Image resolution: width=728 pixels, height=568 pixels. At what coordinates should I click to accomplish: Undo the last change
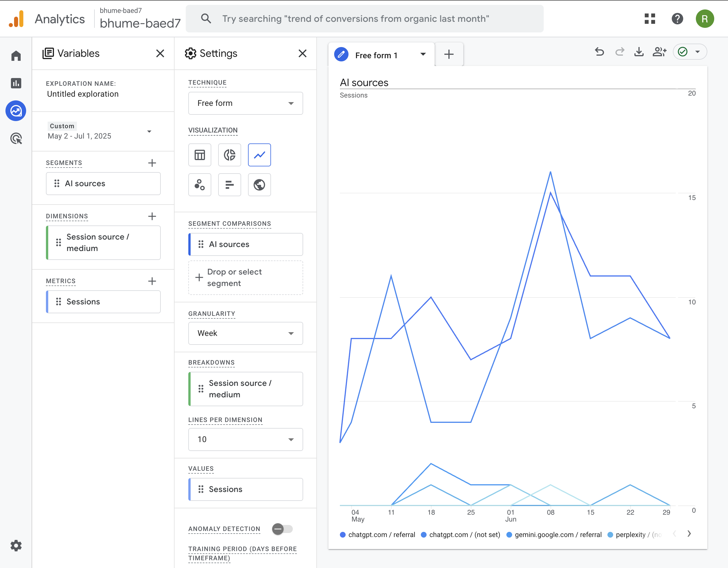click(x=599, y=52)
